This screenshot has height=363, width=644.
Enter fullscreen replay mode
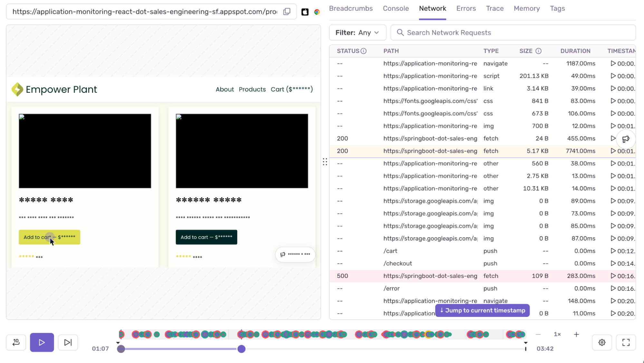[626, 342]
